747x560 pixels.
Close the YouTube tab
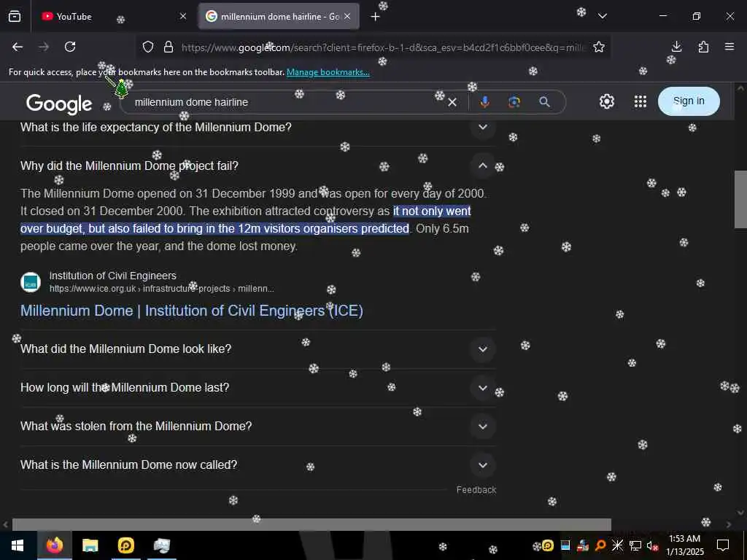point(183,17)
